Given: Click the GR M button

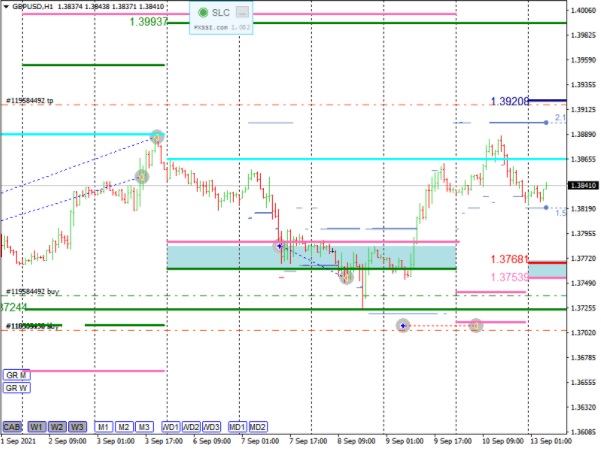Looking at the screenshot, I should coord(16,375).
